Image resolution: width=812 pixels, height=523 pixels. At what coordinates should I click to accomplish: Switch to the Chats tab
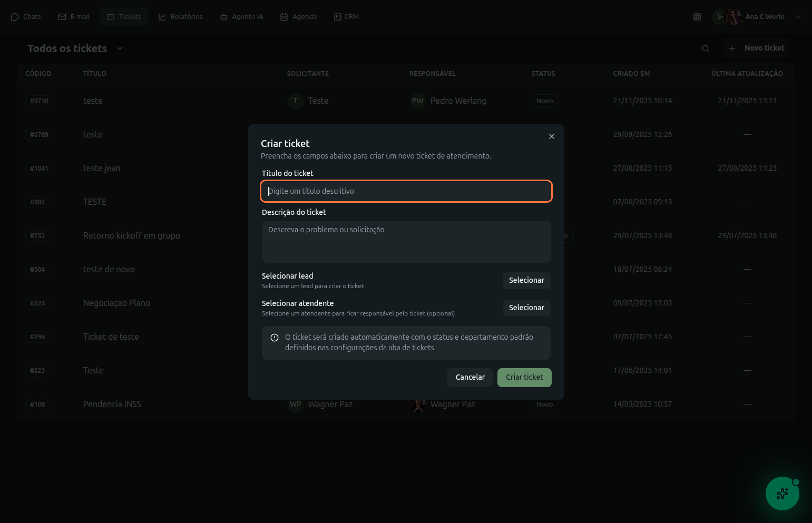(x=26, y=17)
